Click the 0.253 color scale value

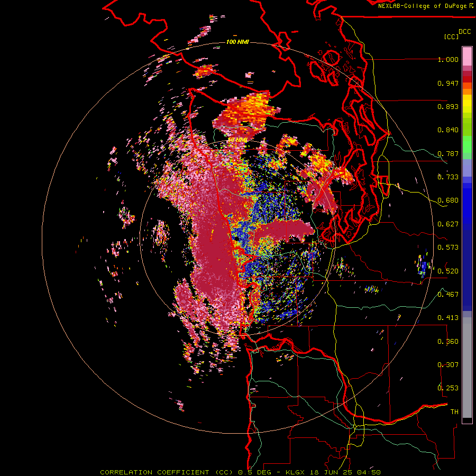coord(448,388)
